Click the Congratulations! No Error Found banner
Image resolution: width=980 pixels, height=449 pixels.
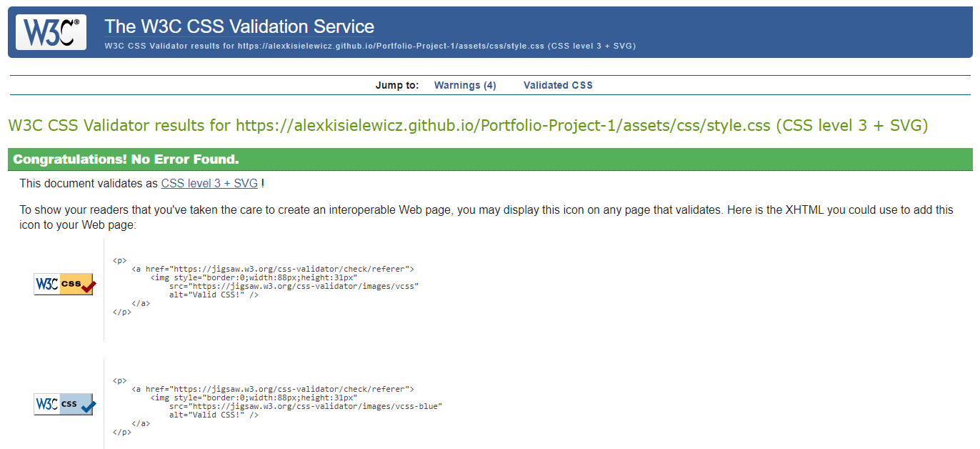pyautogui.click(x=490, y=159)
